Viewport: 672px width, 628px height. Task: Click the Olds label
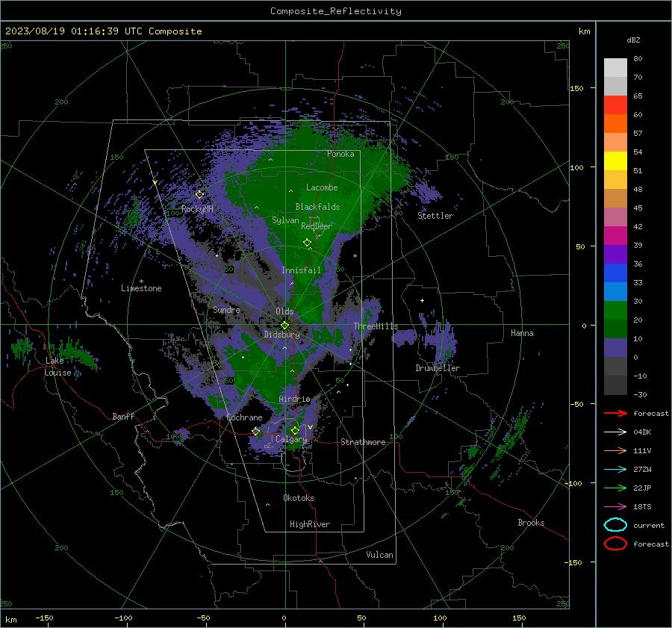tap(284, 311)
